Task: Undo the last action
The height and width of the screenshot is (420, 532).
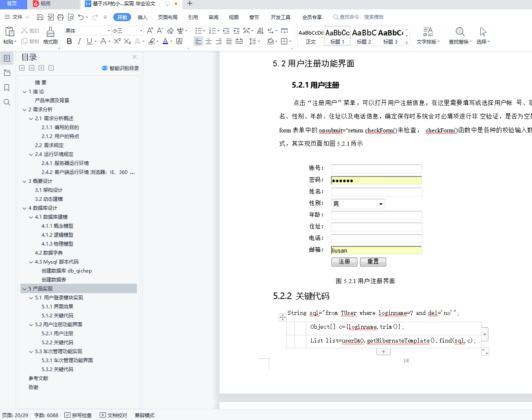Action: [x=81, y=17]
